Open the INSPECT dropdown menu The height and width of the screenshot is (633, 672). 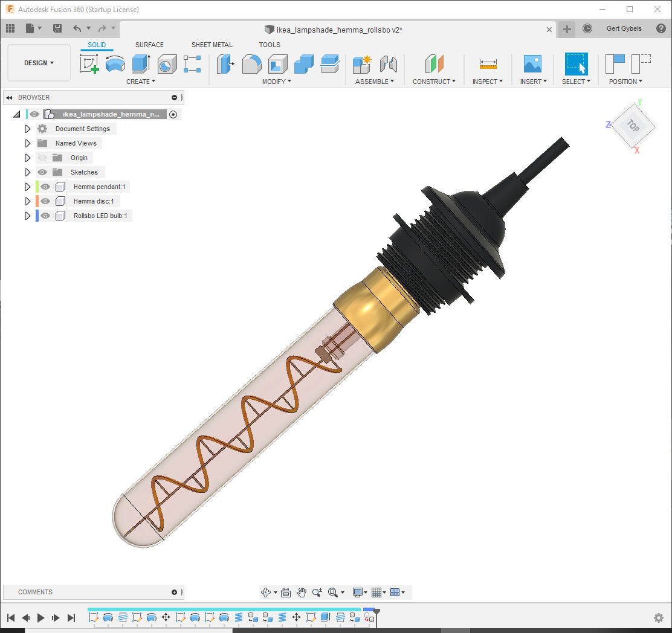click(x=487, y=82)
